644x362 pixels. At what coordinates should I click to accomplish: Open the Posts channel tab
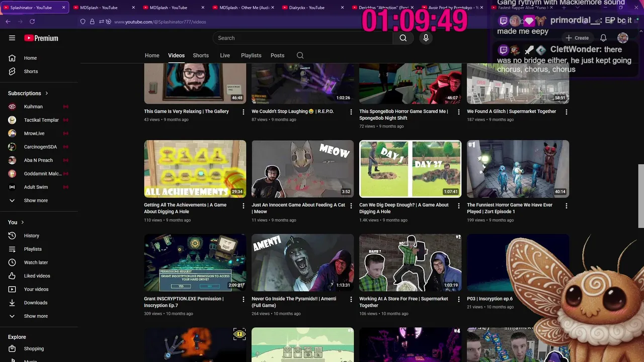[277, 55]
